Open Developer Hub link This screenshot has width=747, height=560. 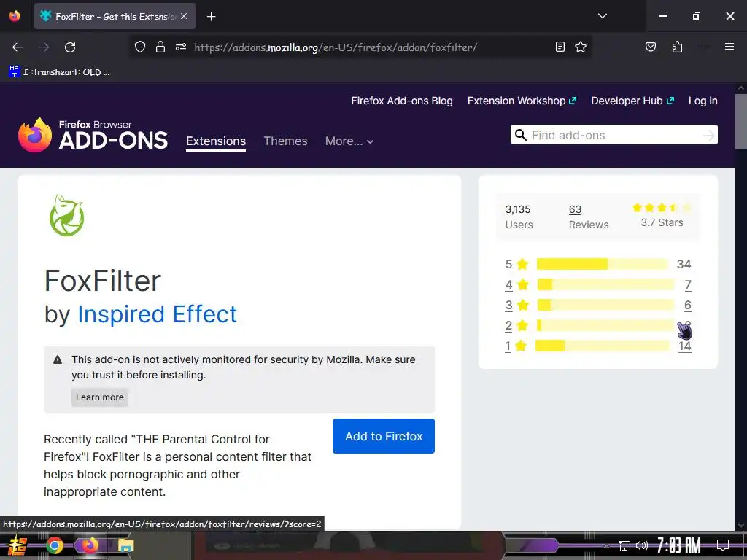click(x=632, y=101)
